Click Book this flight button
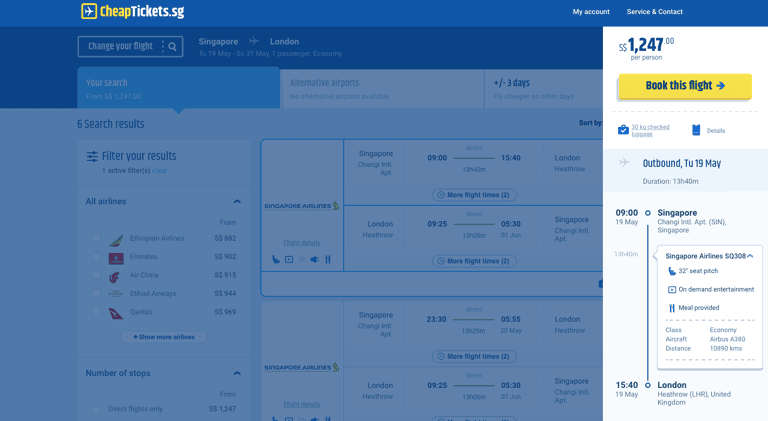Viewport: 768px width, 421px height. (x=685, y=86)
